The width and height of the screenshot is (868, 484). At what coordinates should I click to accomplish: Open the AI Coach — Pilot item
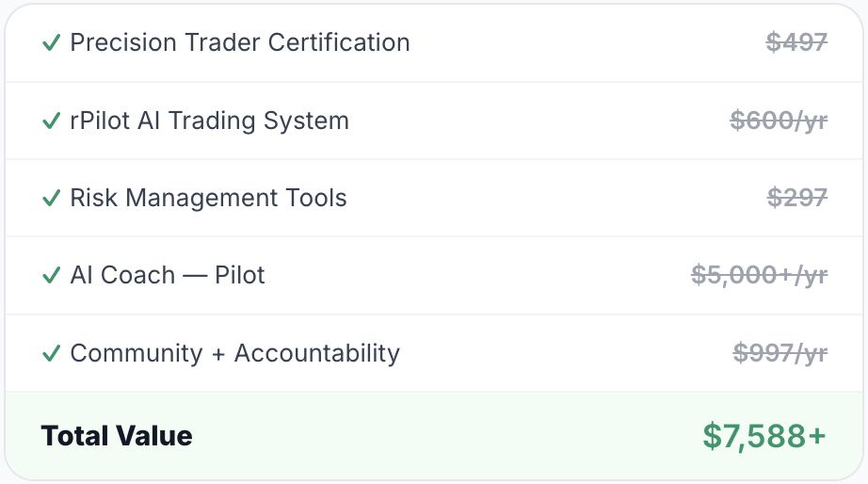click(168, 275)
